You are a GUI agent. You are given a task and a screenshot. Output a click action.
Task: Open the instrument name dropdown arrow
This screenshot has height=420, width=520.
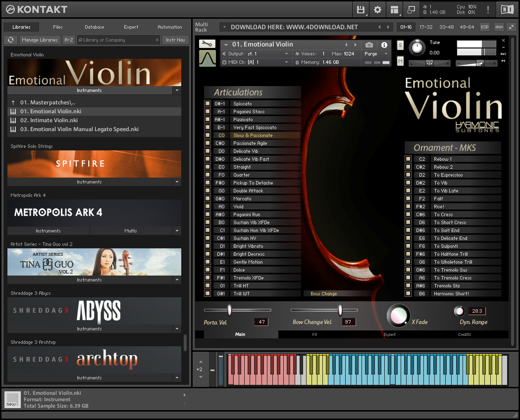coord(226,45)
